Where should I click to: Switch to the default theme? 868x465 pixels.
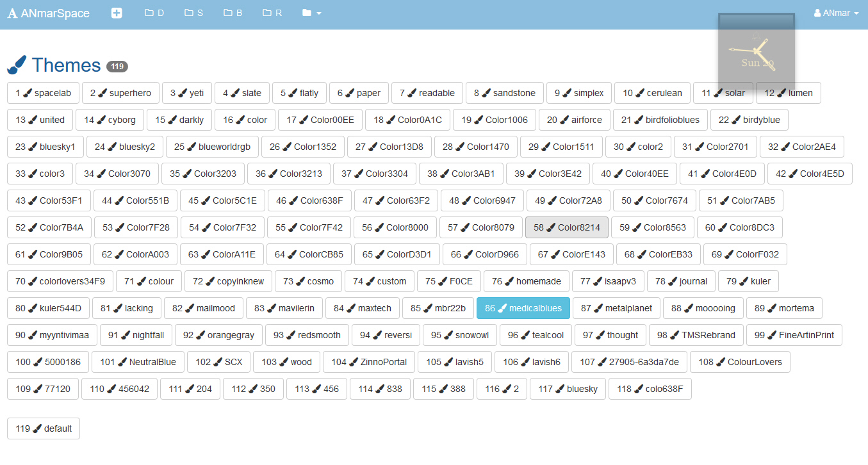click(x=44, y=428)
